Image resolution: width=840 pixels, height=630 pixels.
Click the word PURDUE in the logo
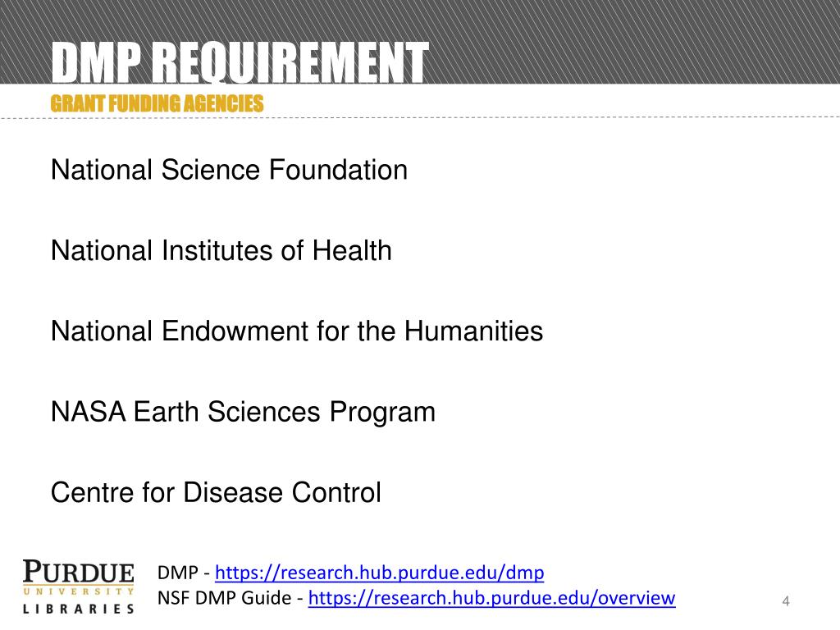(x=78, y=571)
